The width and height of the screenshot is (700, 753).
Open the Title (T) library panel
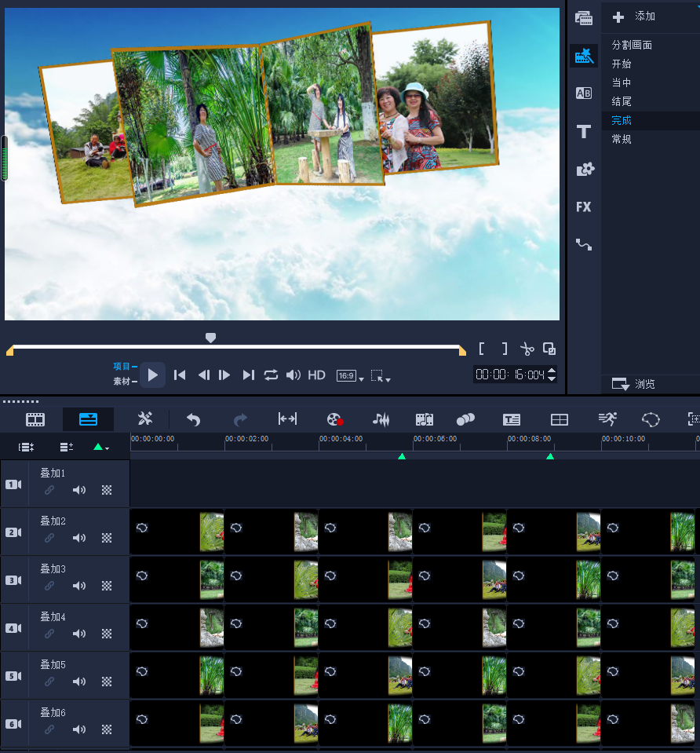pyautogui.click(x=583, y=131)
